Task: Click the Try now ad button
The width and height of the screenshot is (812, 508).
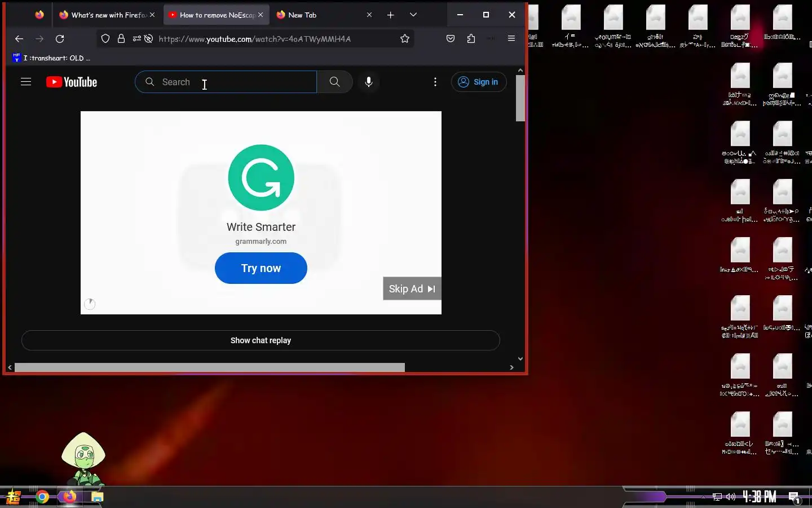Action: click(x=261, y=268)
